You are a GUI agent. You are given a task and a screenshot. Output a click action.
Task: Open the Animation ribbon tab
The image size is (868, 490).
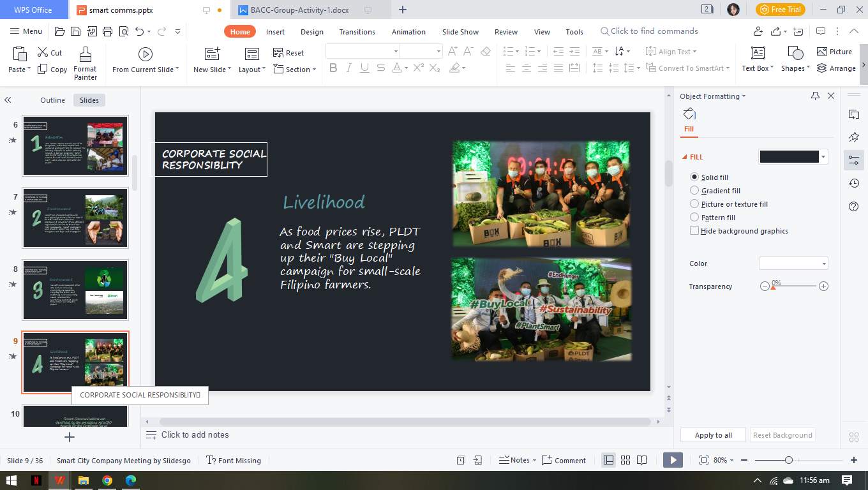pyautogui.click(x=408, y=32)
